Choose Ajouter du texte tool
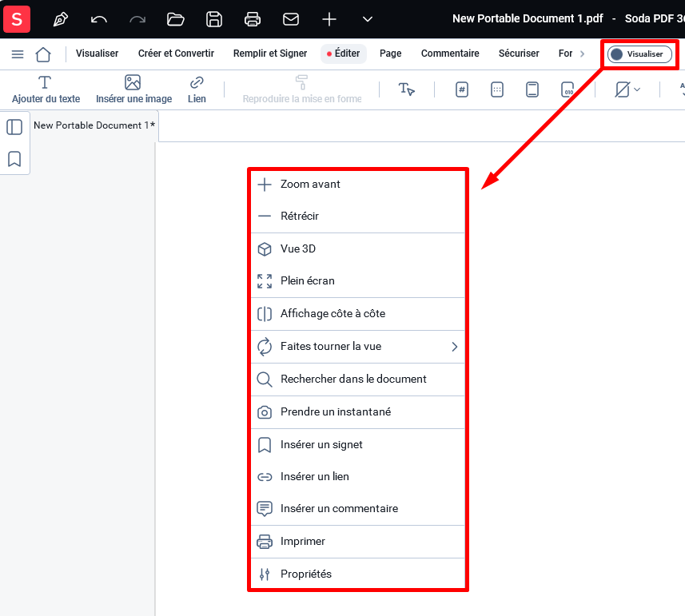The image size is (685, 616). [46, 89]
